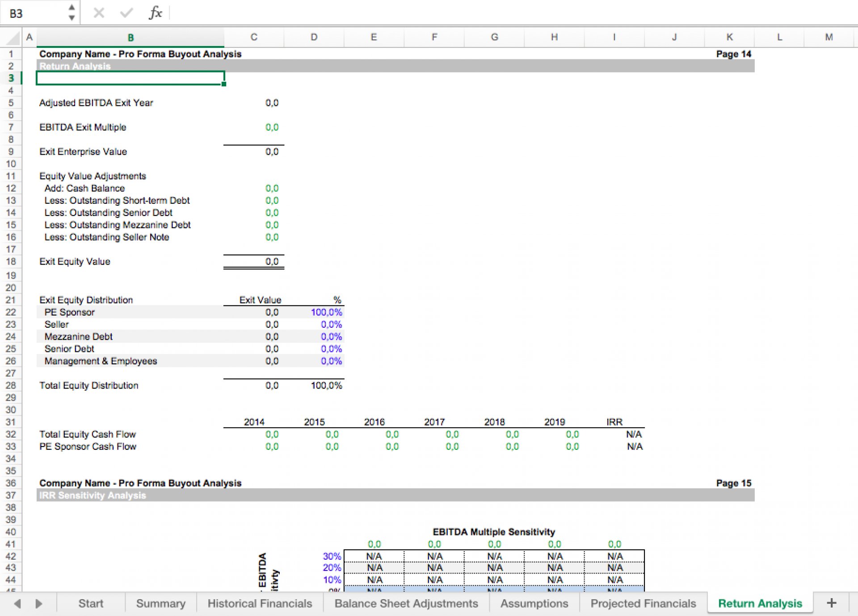This screenshot has width=858, height=616.
Task: Click the 2019 year header cell
Action: (554, 422)
